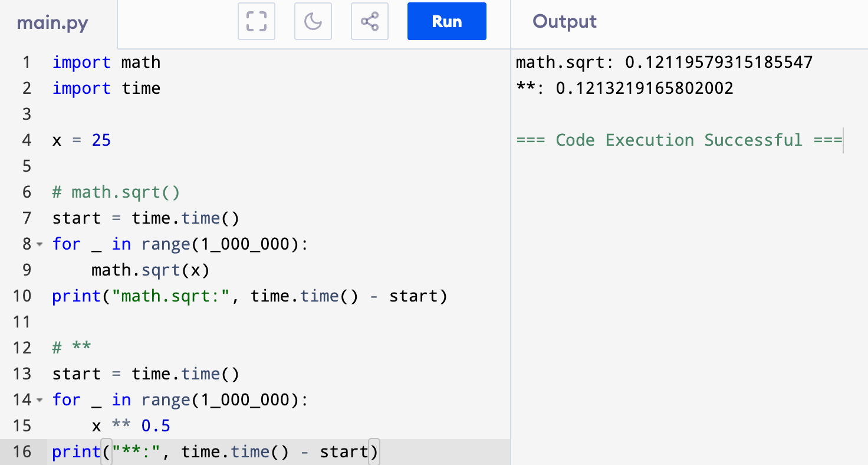Select the math.sqrt timing output text

pyautogui.click(x=663, y=61)
